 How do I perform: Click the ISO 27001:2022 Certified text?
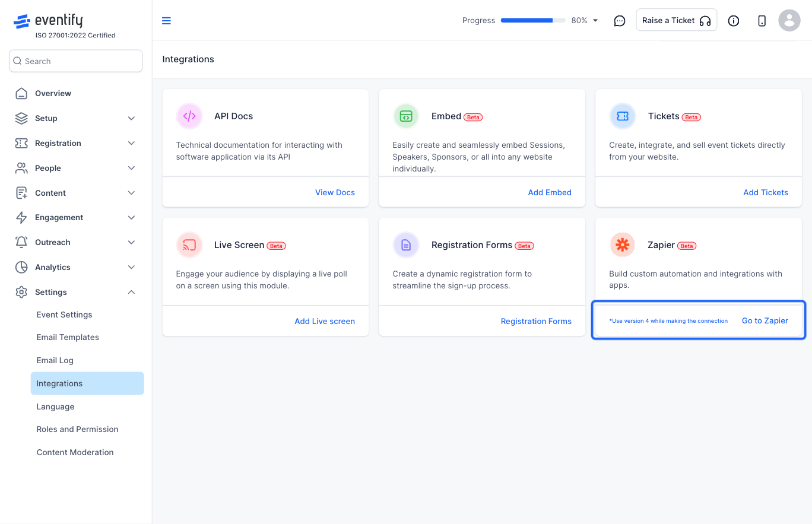pos(75,35)
